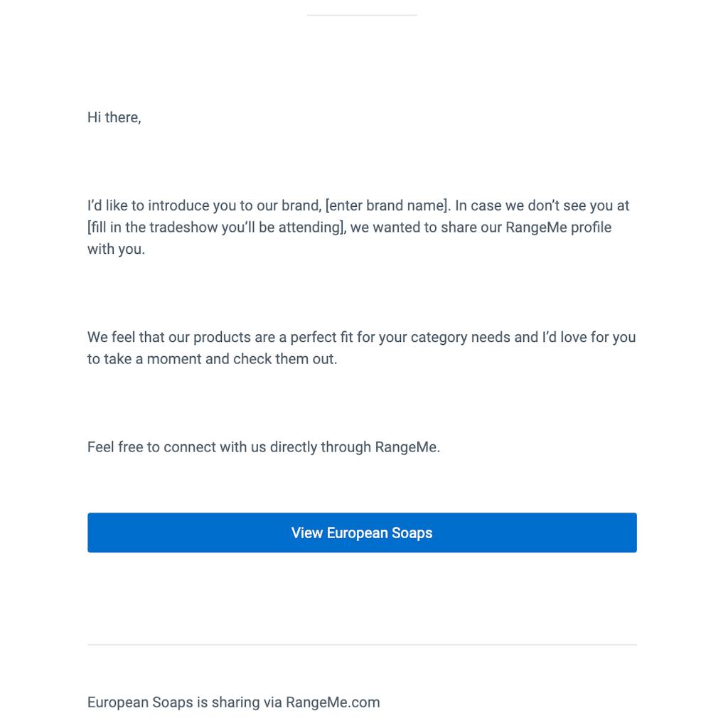
Task: Click "is sharing via" in the footer
Action: click(239, 702)
